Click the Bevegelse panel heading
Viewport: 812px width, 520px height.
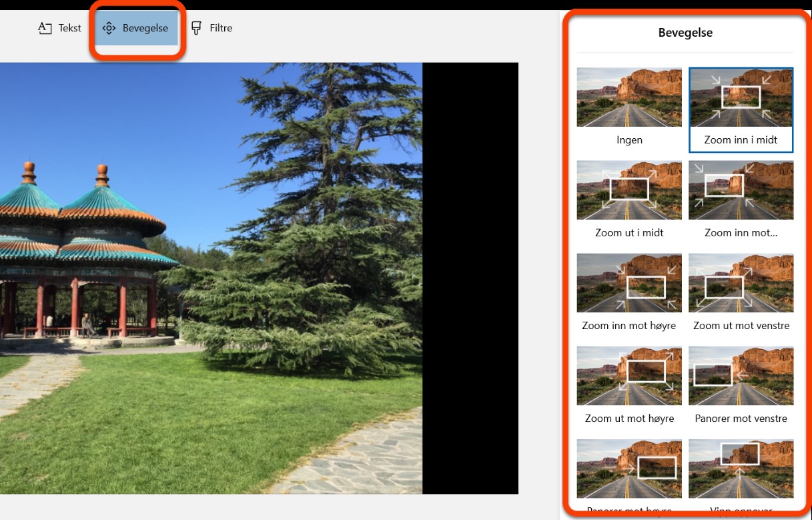[x=685, y=32]
